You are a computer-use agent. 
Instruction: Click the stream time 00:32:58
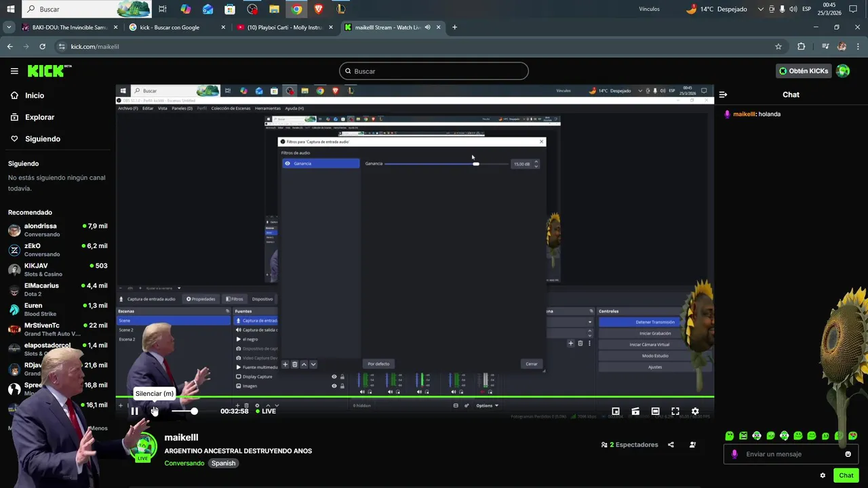coord(235,411)
